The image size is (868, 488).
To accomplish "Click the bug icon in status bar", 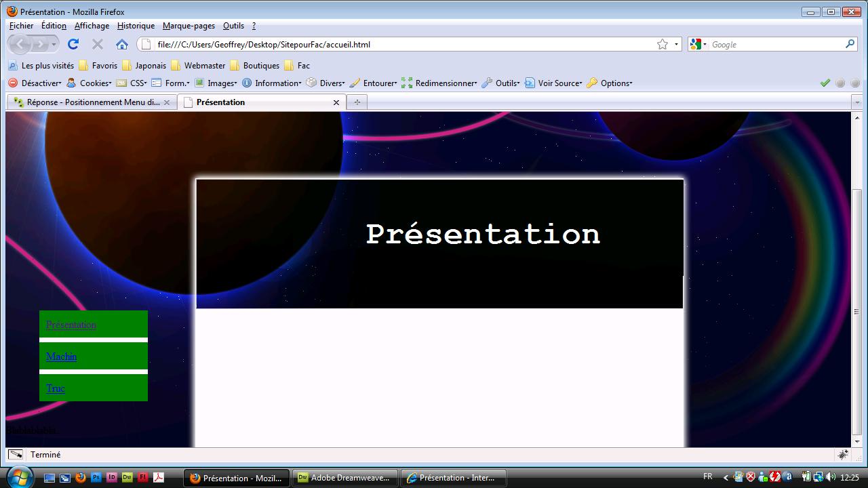I will tap(844, 455).
